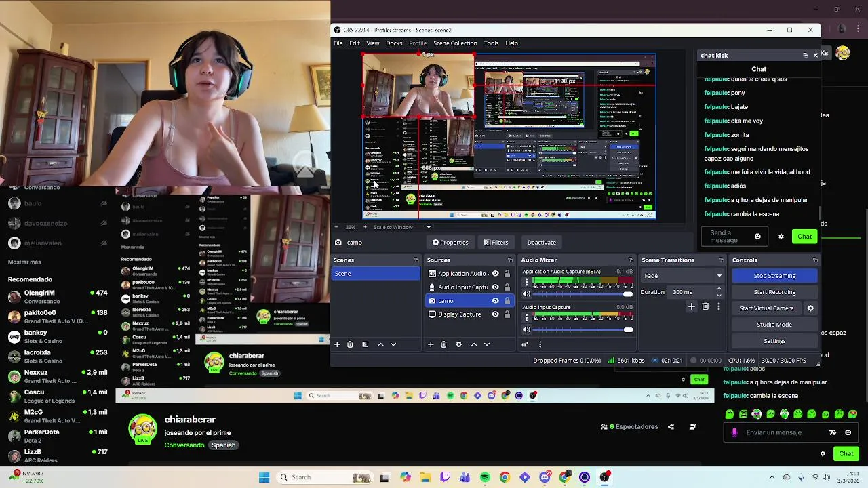
Task: Open source properties gear in Sources toolbar
Action: point(458,344)
